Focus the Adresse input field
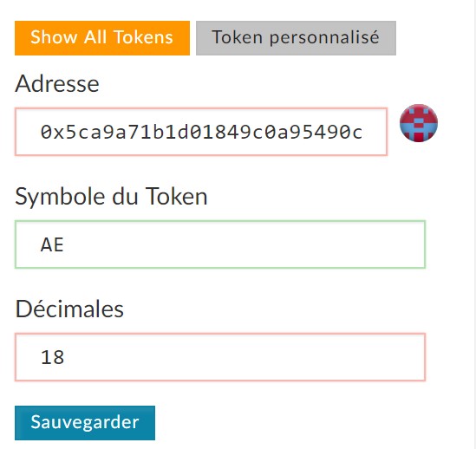 click(201, 132)
